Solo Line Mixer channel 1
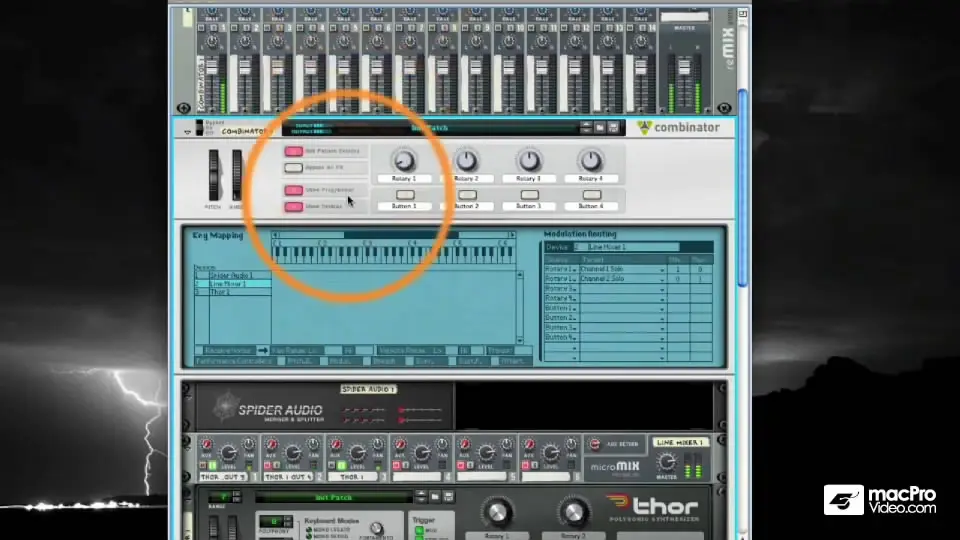Image resolution: width=960 pixels, height=540 pixels. (x=212, y=466)
